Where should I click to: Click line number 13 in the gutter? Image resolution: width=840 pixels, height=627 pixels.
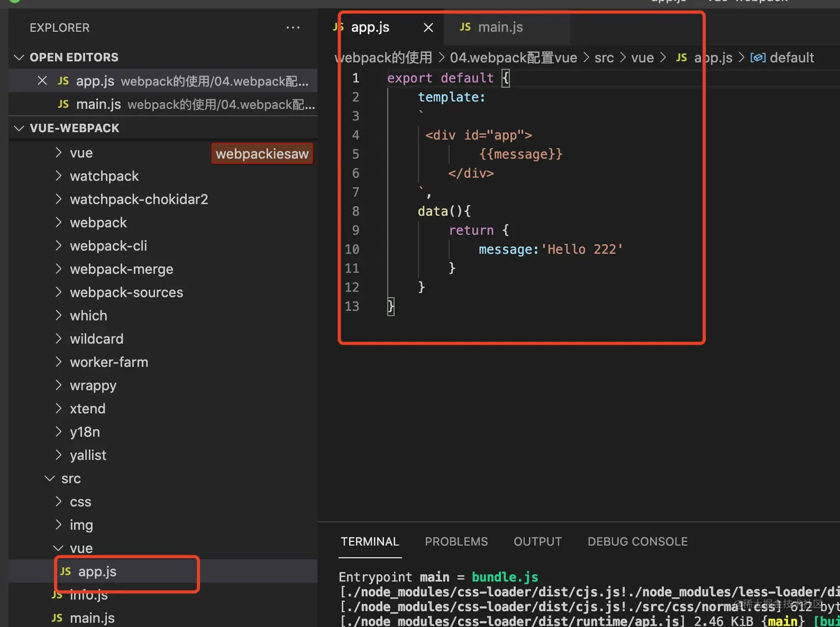pos(352,307)
